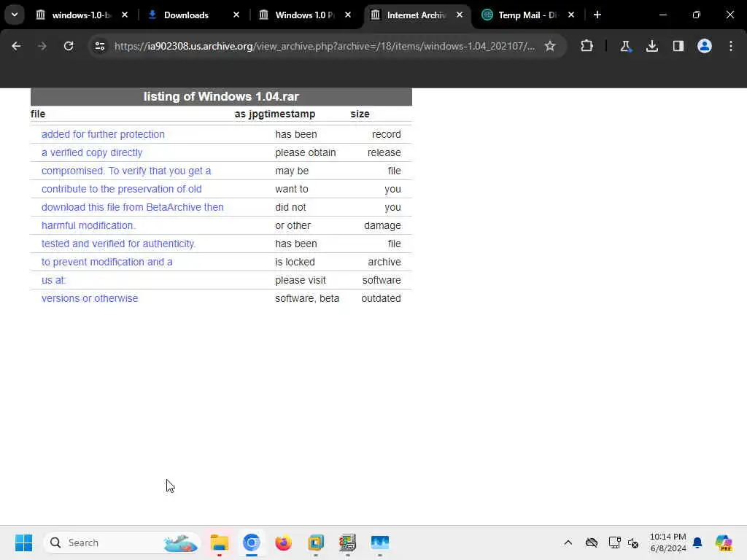Reload the current page

tap(69, 46)
